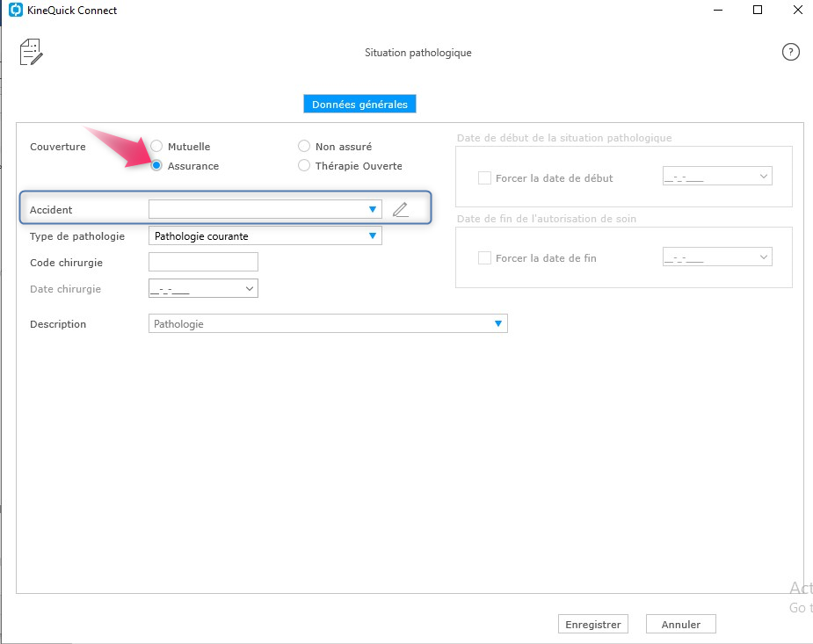Click the pencil edit icon next to Accident
Image resolution: width=813 pixels, height=644 pixels.
click(400, 209)
